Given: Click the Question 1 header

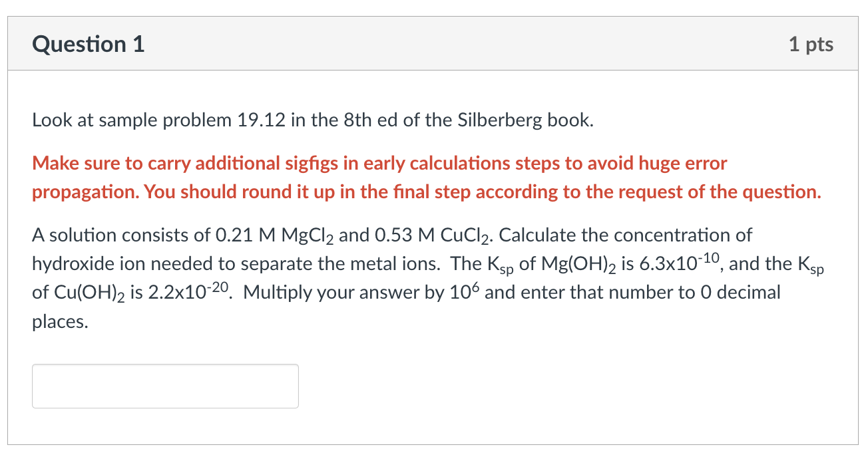Looking at the screenshot, I should coord(87,44).
